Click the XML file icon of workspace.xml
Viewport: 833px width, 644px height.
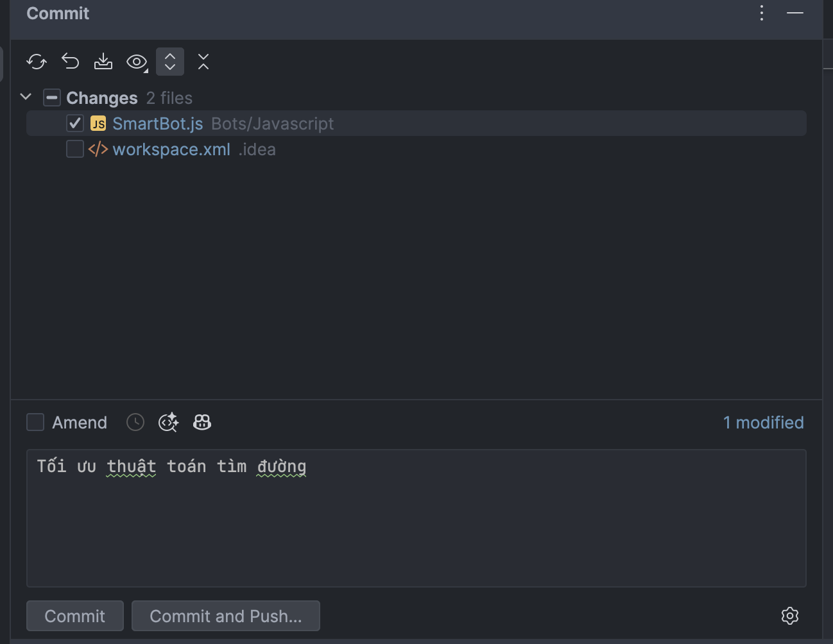click(x=98, y=149)
